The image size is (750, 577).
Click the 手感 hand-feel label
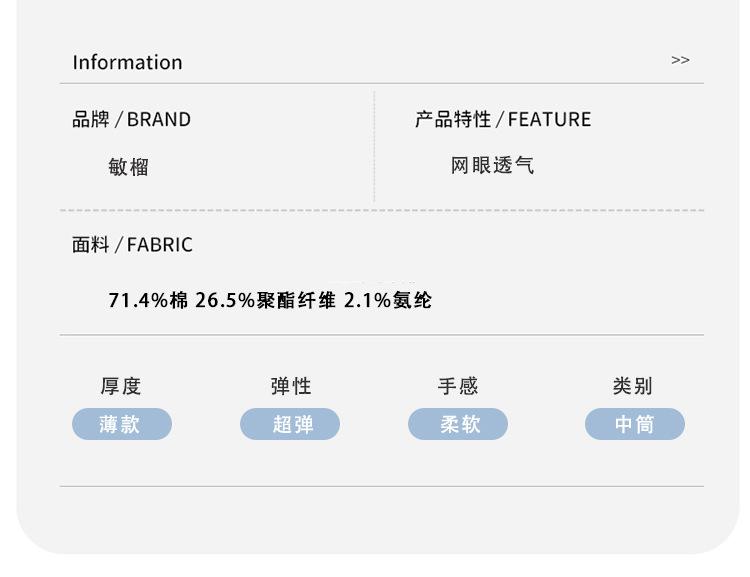pyautogui.click(x=458, y=386)
